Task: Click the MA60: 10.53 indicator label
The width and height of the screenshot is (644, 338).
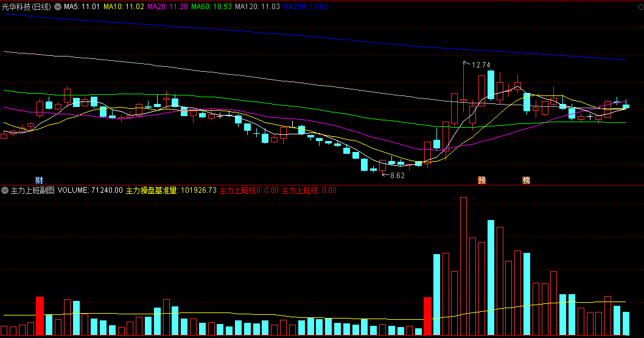Action: point(211,7)
